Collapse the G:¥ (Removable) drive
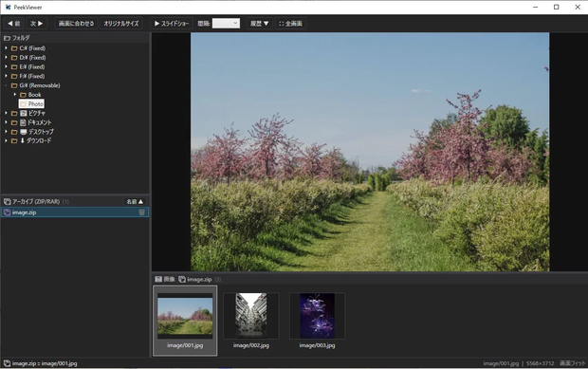Screen dimensions: 588x369 coord(6,85)
